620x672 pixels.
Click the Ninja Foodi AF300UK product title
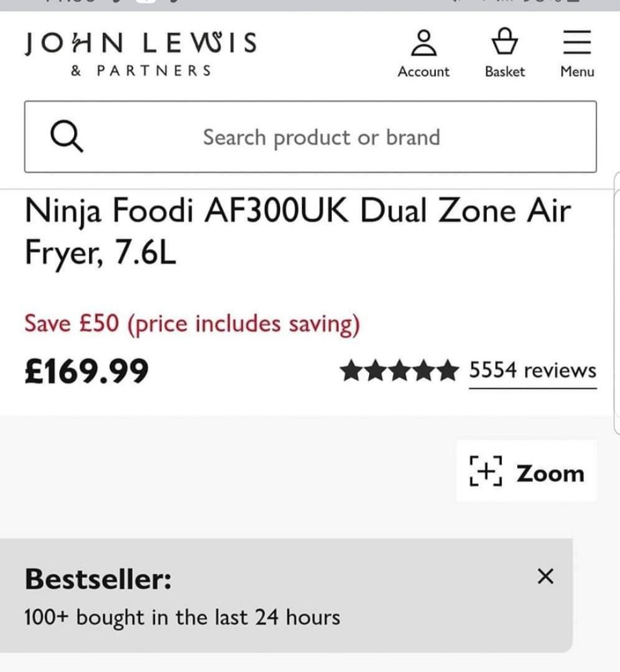click(297, 231)
